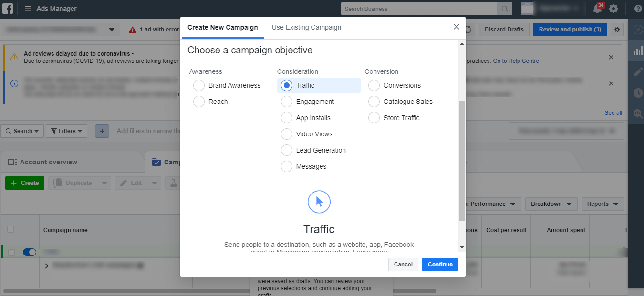
Task: Select the pencil edit icon in right sidebar
Action: [638, 71]
